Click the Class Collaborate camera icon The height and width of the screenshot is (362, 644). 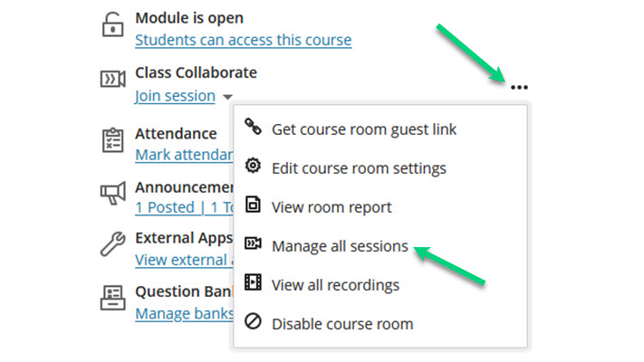pos(113,79)
